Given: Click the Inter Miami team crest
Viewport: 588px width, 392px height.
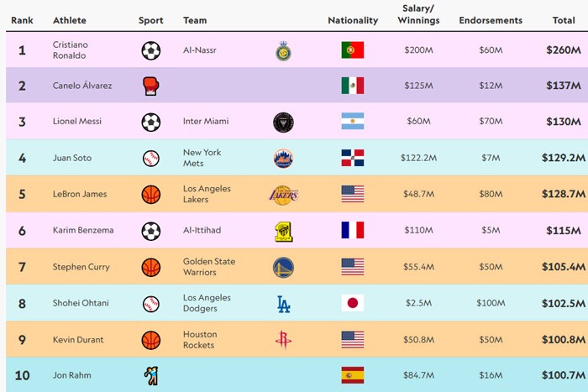Looking at the screenshot, I should 283,122.
